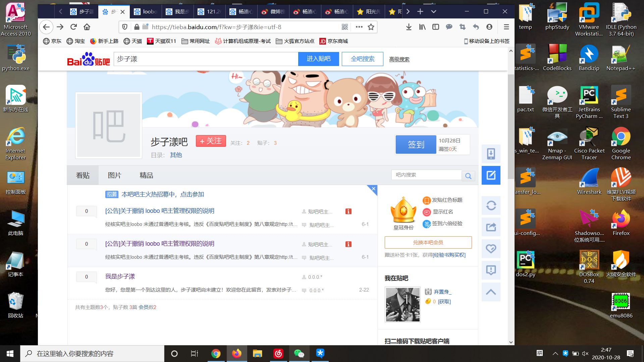This screenshot has width=644, height=362.
Task: Switch to the 图片 tab
Action: (x=114, y=175)
